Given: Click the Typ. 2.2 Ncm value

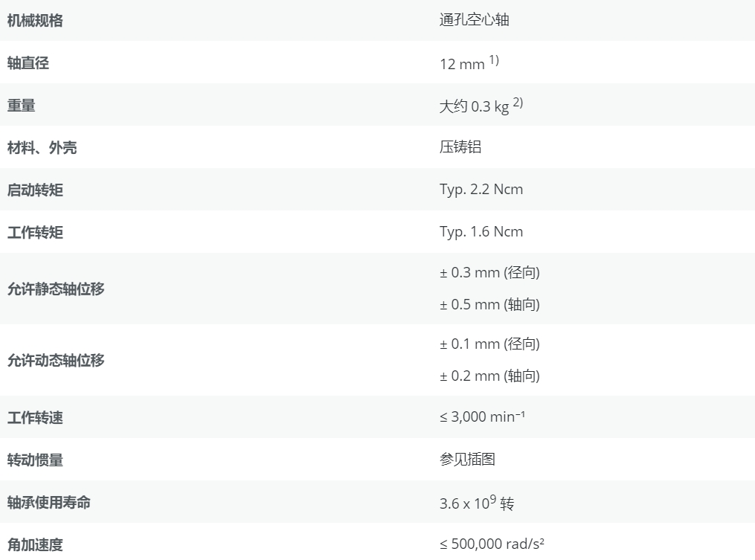Looking at the screenshot, I should (x=481, y=190).
